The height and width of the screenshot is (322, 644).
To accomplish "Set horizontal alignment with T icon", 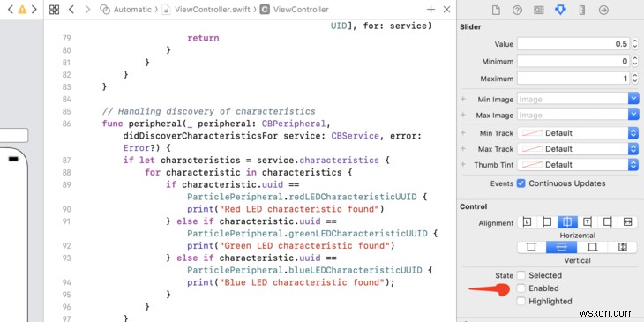I will 588,222.
